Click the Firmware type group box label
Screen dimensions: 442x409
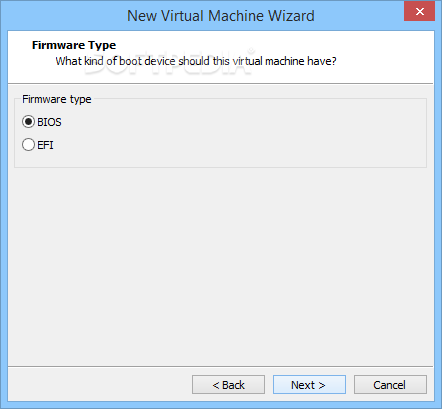(57, 99)
